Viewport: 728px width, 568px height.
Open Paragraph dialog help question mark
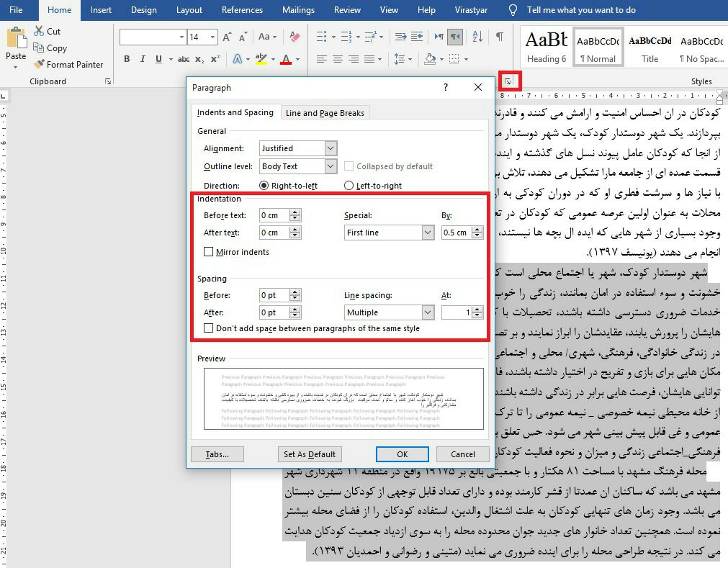(446, 87)
